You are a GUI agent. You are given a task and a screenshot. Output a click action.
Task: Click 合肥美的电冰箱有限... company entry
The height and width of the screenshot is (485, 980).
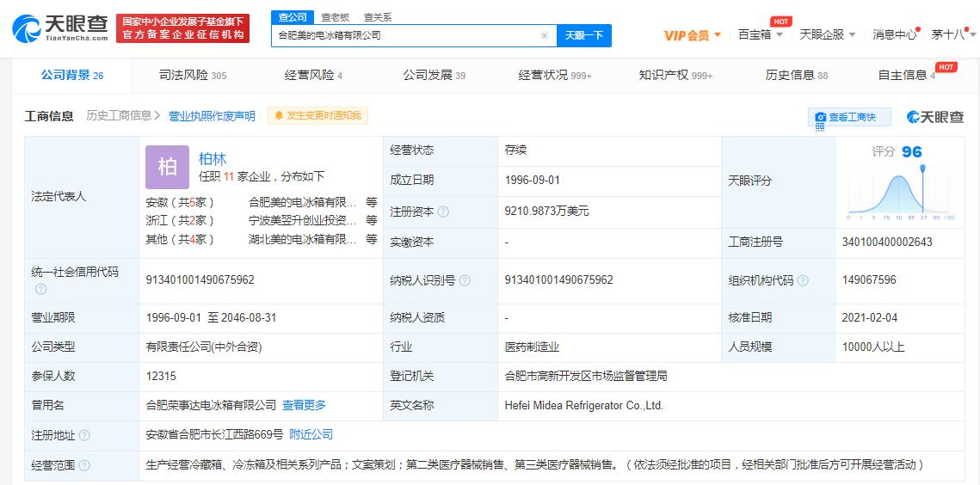[303, 202]
